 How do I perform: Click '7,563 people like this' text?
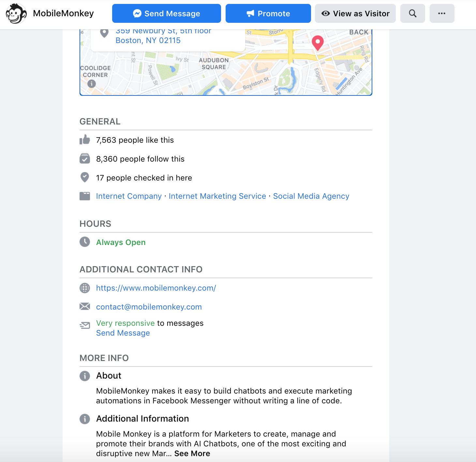(x=135, y=140)
